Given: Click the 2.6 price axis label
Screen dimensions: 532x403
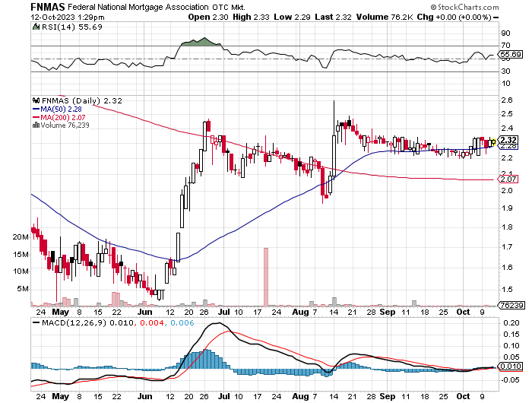Looking at the screenshot, I should (x=507, y=100).
